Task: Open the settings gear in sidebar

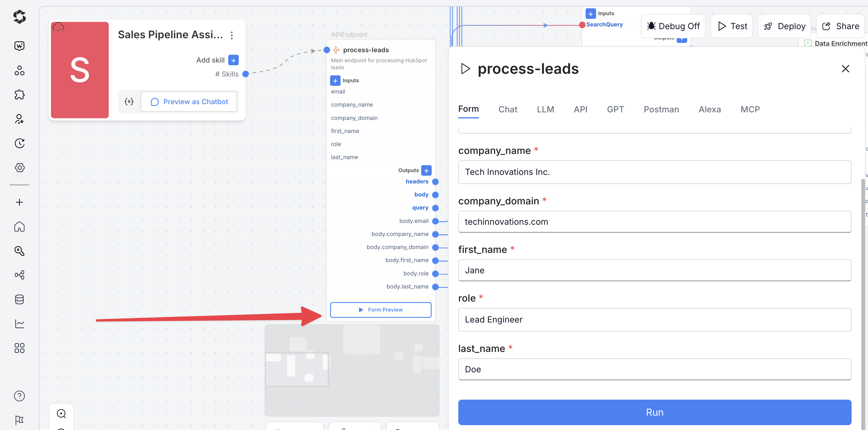Action: [19, 168]
